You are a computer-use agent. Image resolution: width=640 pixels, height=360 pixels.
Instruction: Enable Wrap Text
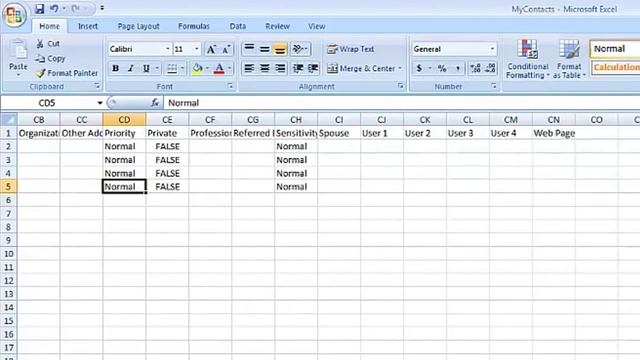(x=351, y=49)
